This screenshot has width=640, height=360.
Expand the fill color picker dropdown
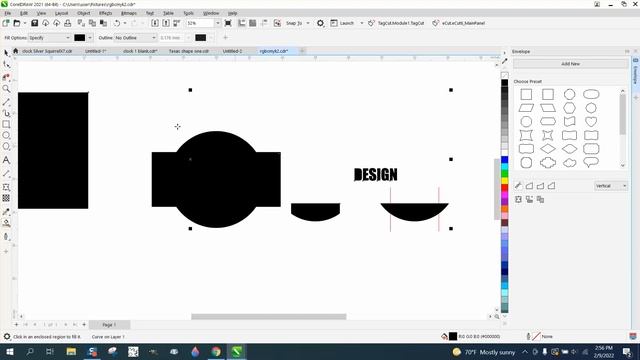90,38
